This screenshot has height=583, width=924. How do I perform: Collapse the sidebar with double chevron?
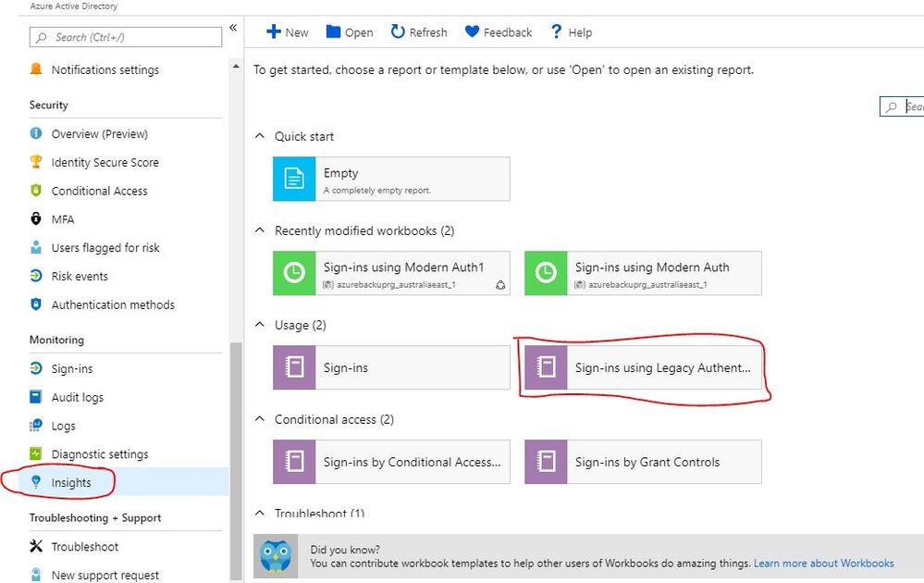point(233,28)
